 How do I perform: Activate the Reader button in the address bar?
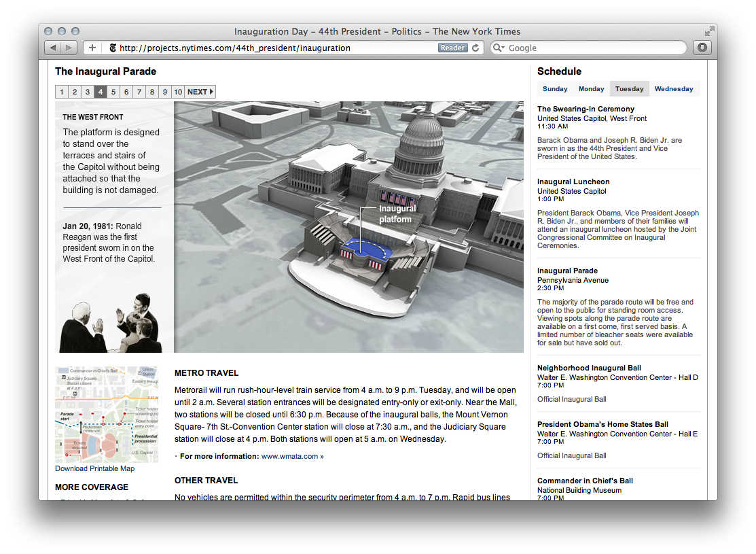(452, 48)
